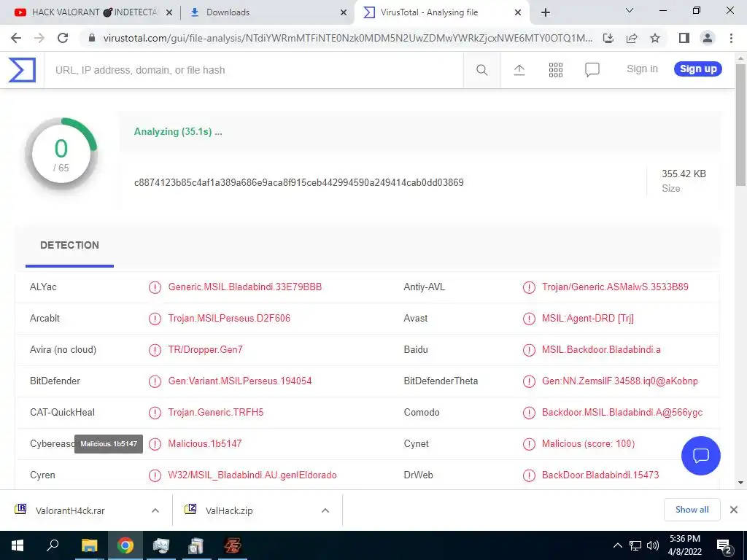Click Chrome icon in taskbar

125,545
